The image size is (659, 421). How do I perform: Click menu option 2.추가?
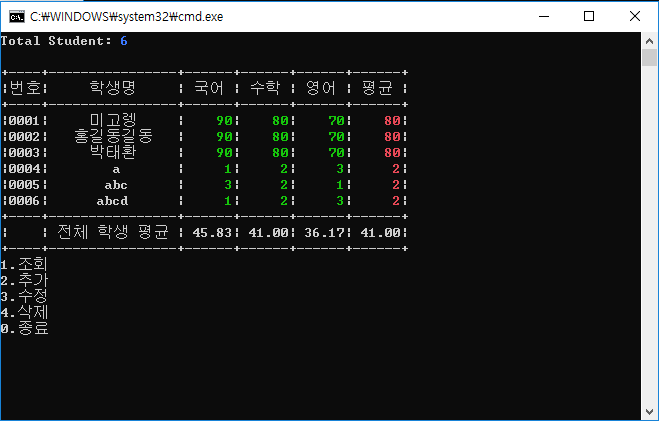24,280
